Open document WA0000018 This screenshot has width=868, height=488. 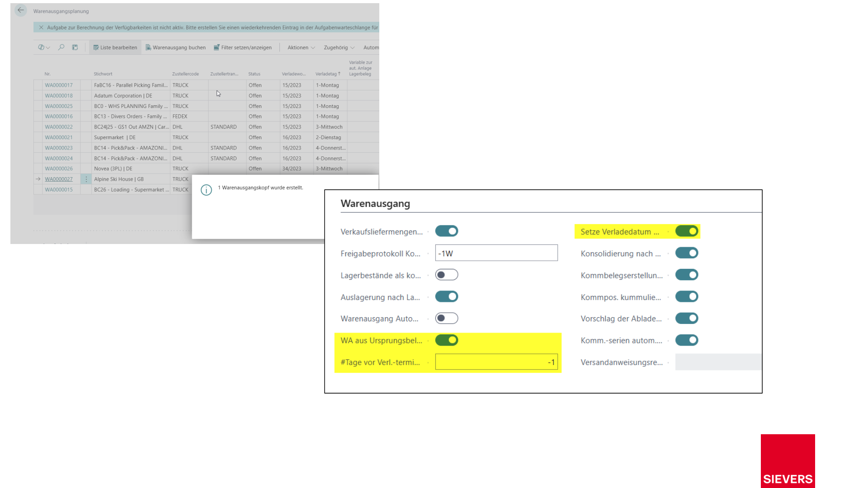pos(59,96)
